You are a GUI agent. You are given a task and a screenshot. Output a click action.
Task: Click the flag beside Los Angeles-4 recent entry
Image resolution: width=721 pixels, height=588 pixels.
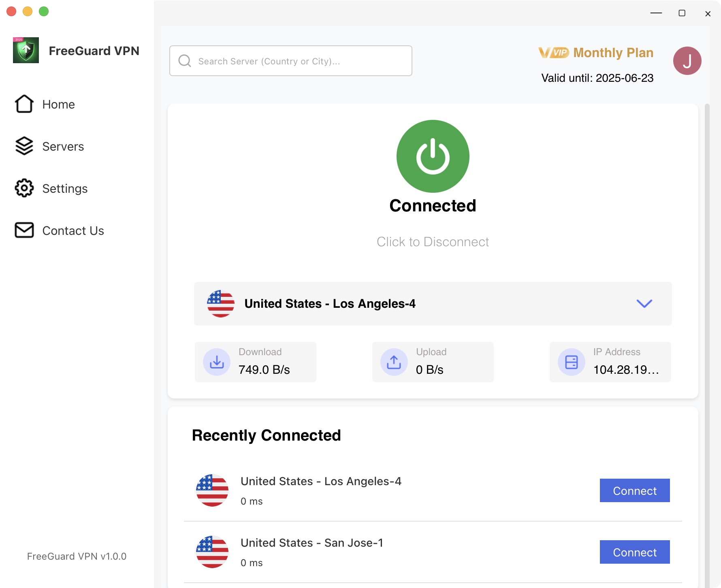pos(212,490)
